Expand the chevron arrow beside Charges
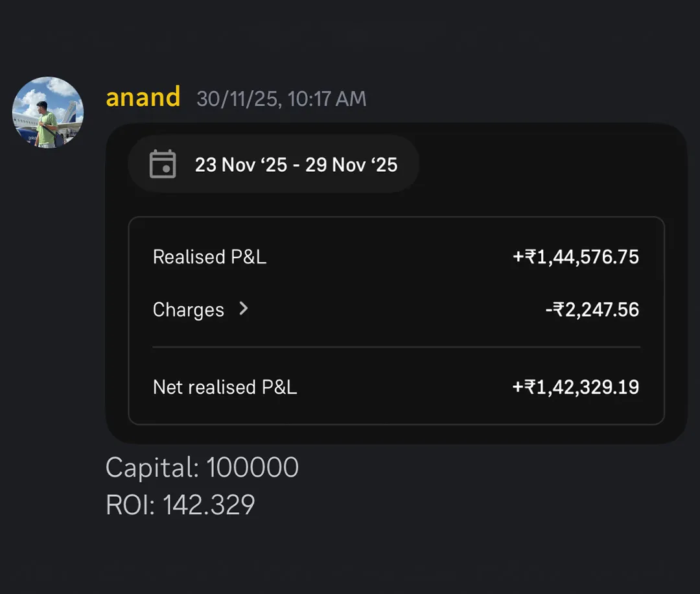Viewport: 700px width, 594px height. tap(244, 309)
